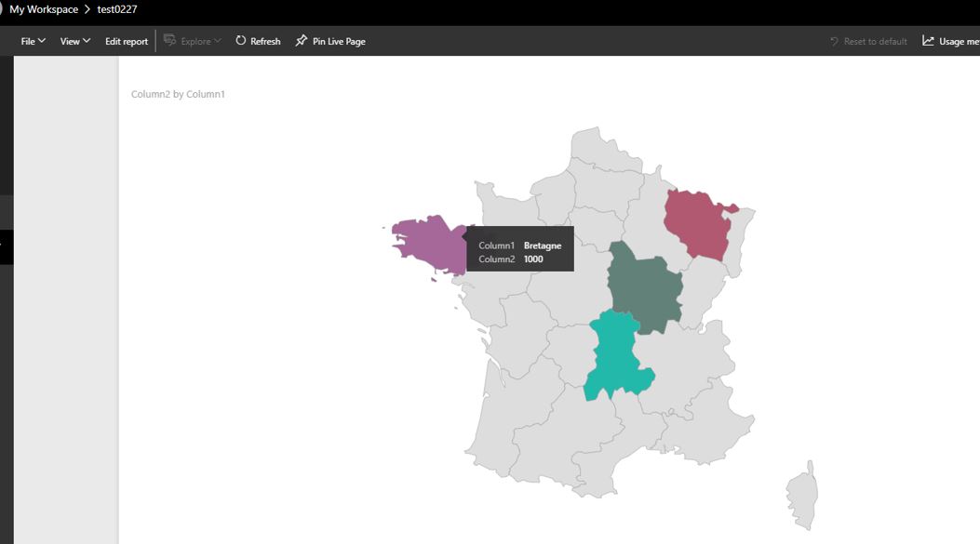Viewport: 980px width, 544px height.
Task: Click the Refresh circular arrow icon
Action: (x=241, y=41)
